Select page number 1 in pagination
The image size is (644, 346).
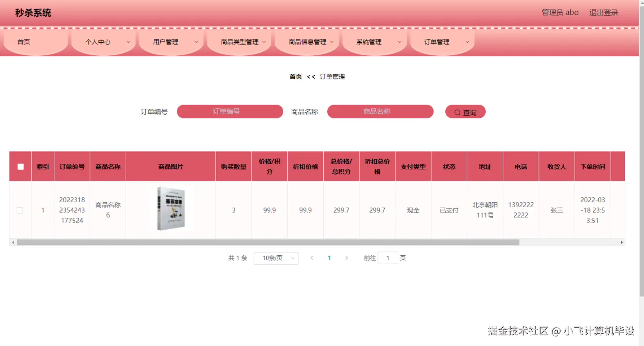coord(329,258)
